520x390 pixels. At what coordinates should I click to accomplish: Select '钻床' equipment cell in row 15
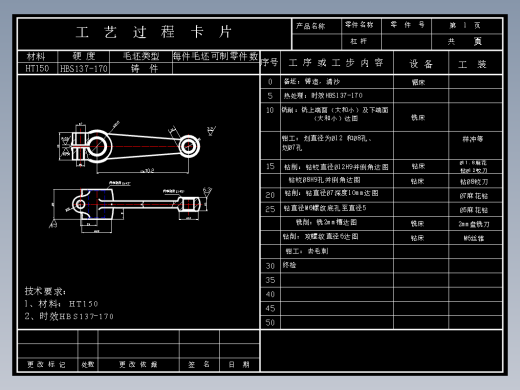pyautogui.click(x=421, y=166)
